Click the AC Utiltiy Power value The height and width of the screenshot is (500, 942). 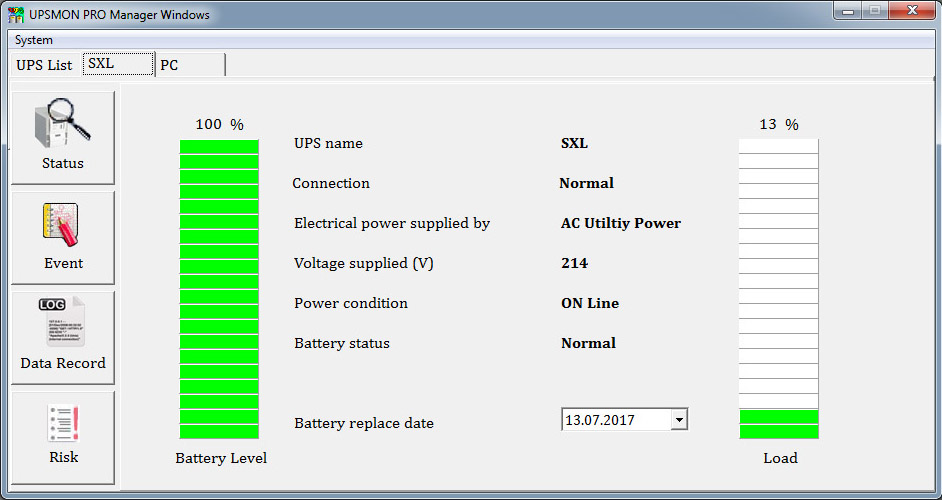click(620, 223)
